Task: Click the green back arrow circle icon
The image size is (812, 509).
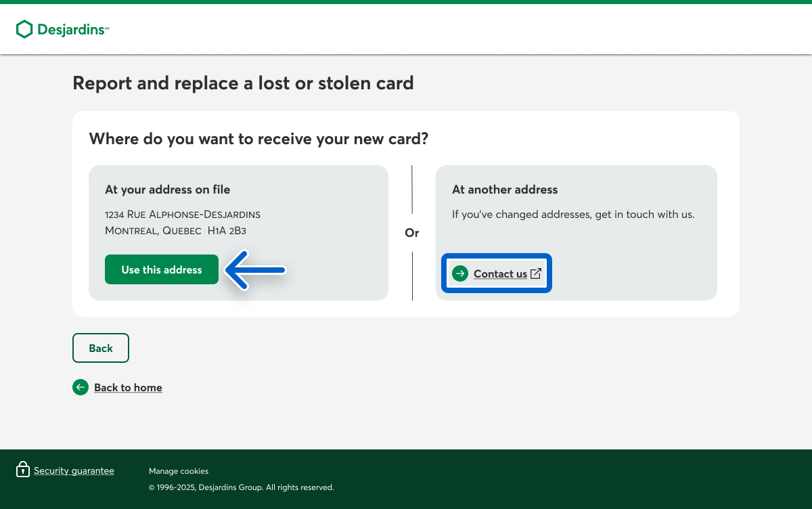Action: tap(81, 387)
